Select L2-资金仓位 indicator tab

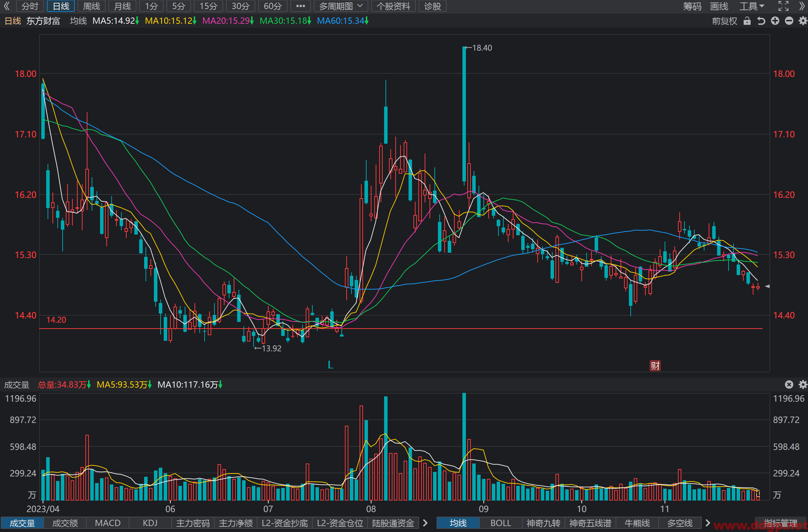(x=340, y=523)
